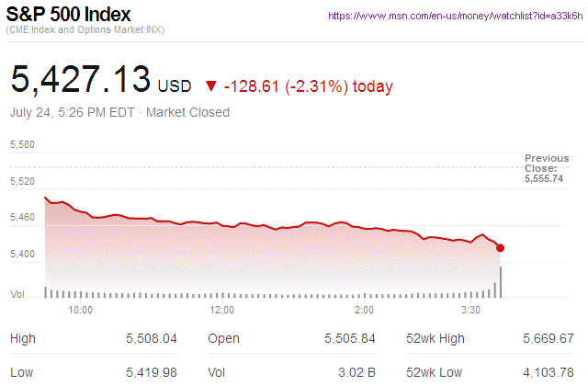Click the July 24, 5:26 PM EDT timestamp
The image size is (588, 386).
pos(73,112)
